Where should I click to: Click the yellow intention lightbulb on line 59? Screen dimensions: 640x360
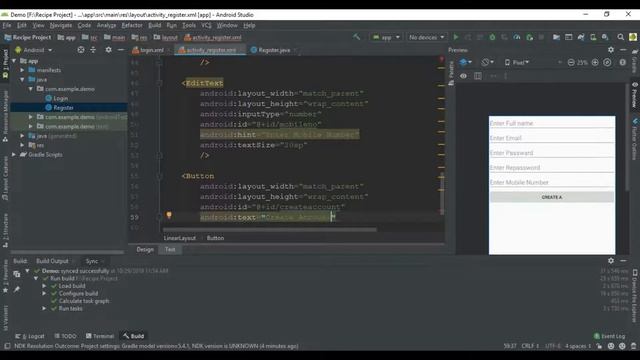(169, 215)
